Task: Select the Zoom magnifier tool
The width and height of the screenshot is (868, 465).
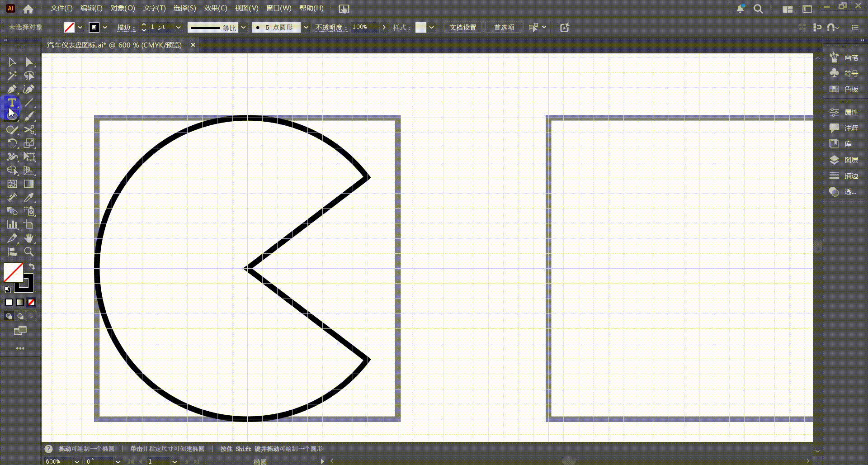Action: (x=29, y=252)
